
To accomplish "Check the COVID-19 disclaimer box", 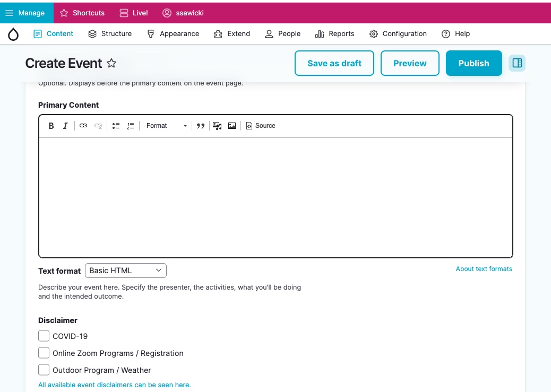I will [x=44, y=336].
